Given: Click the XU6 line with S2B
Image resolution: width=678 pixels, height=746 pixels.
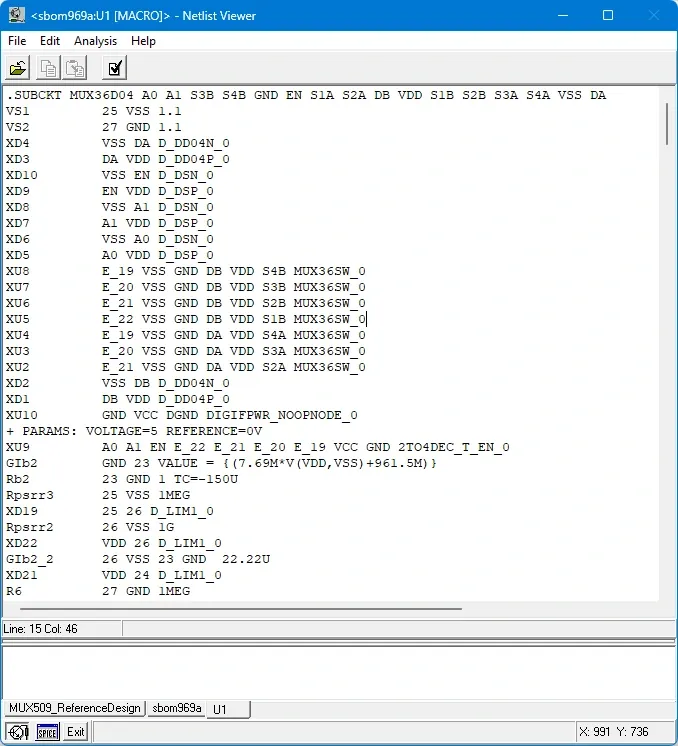Looking at the screenshot, I should pos(186,303).
